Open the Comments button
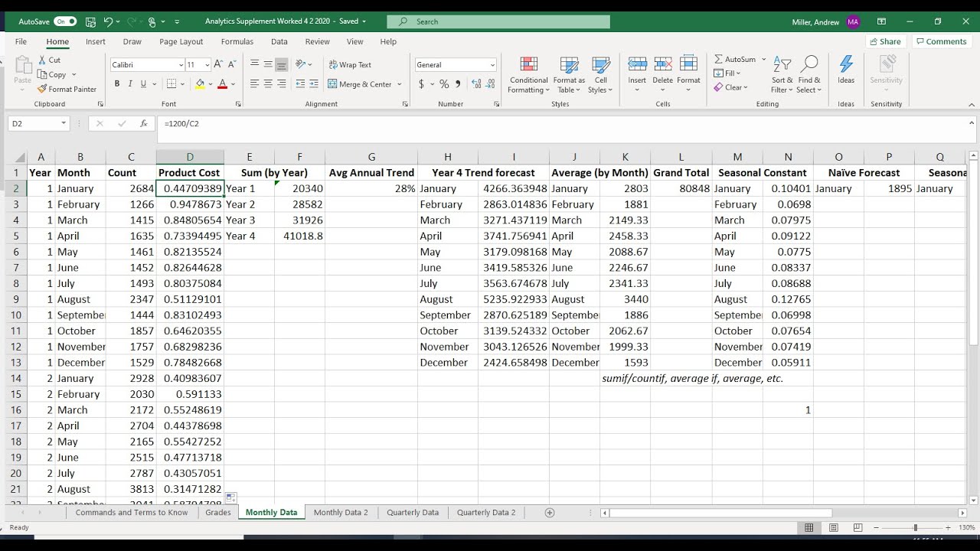The width and height of the screenshot is (980, 551). [941, 42]
